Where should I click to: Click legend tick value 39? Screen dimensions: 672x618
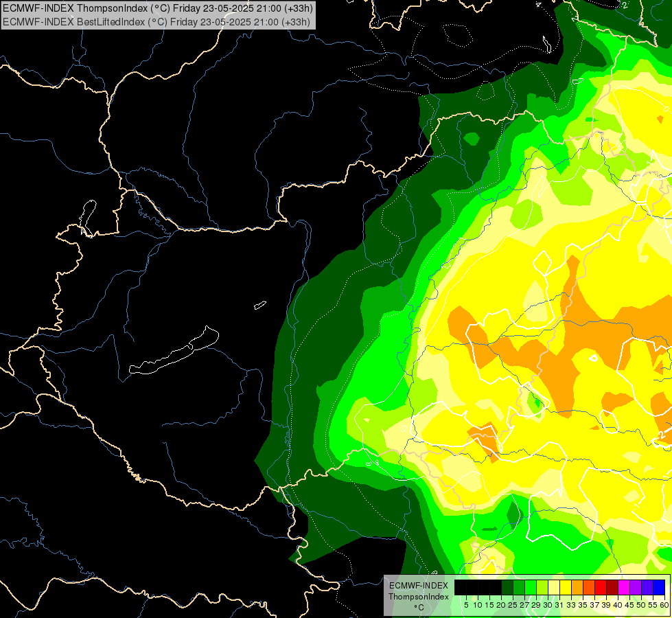click(606, 605)
